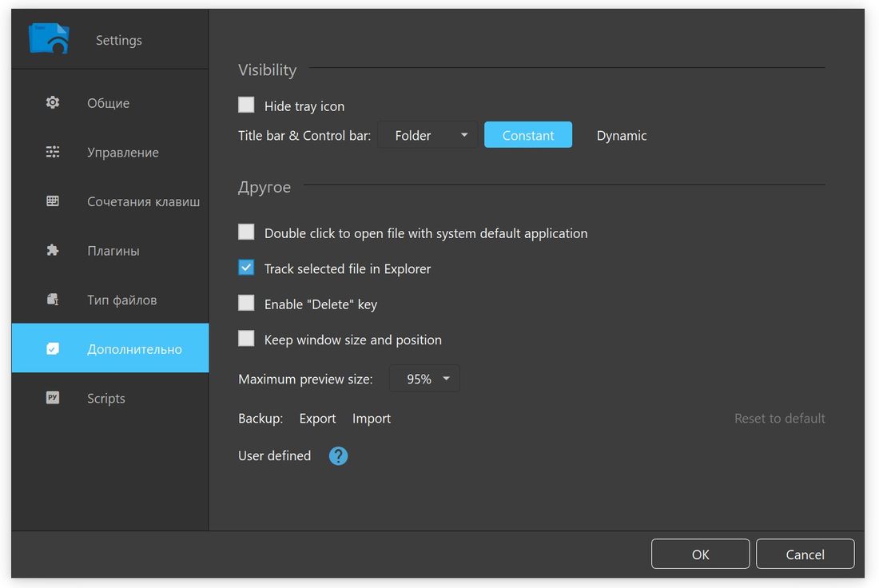Open the Folder dropdown
The height and width of the screenshot is (588, 879).
pos(428,135)
